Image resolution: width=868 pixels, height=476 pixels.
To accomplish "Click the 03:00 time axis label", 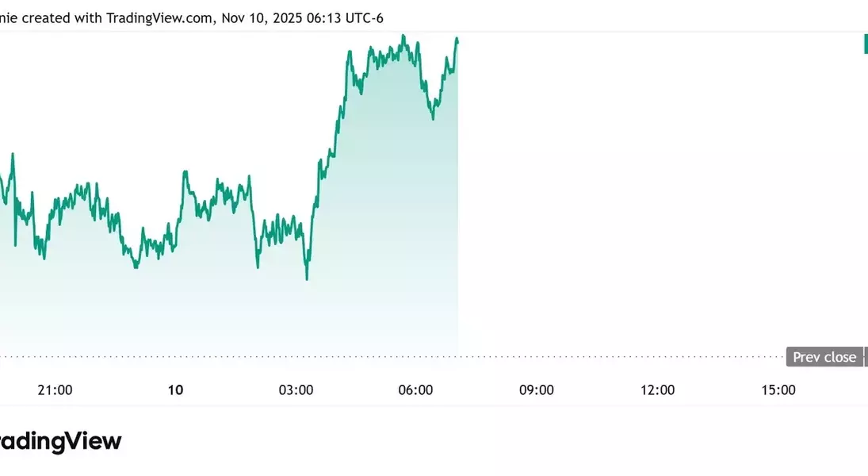I will click(x=296, y=390).
